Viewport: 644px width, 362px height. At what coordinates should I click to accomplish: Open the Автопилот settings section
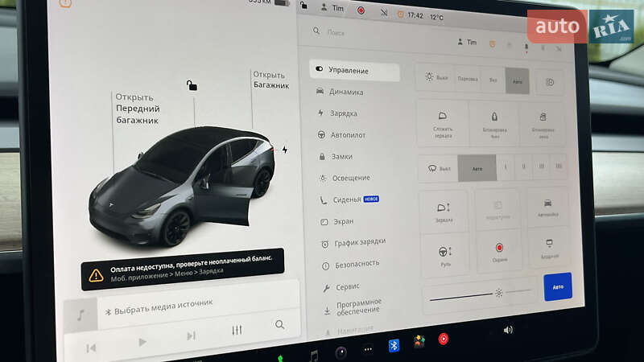pos(341,135)
